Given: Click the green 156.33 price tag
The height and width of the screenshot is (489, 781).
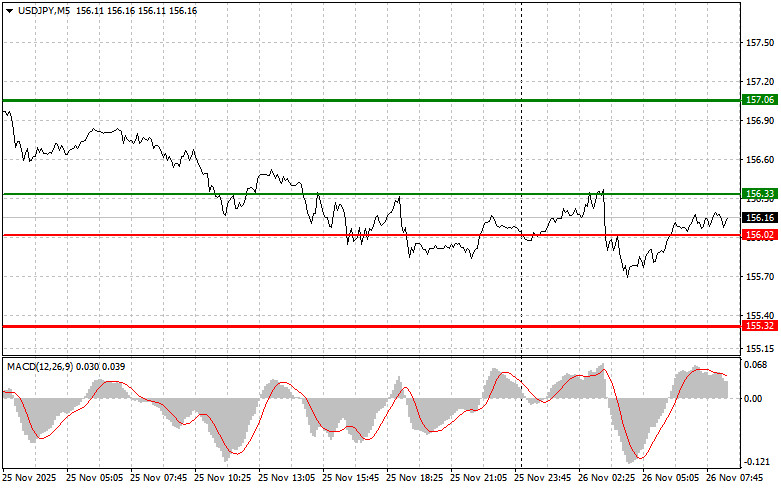Looking at the screenshot, I should click(760, 193).
